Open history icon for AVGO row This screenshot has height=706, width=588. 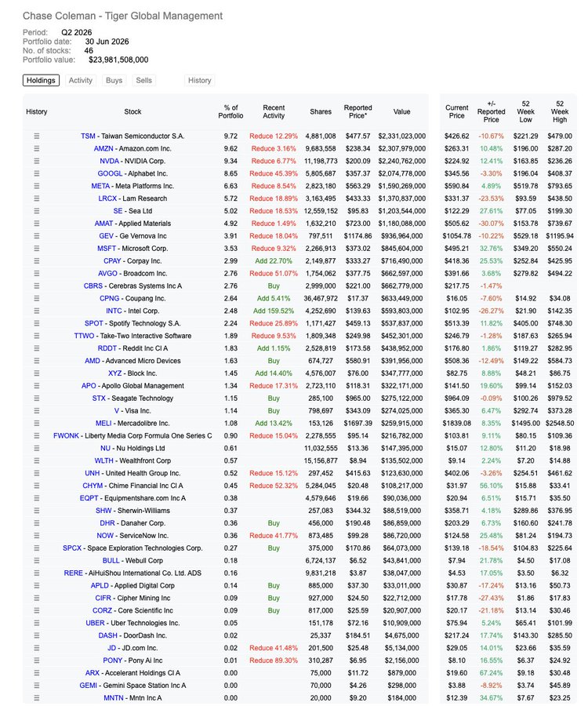36,273
